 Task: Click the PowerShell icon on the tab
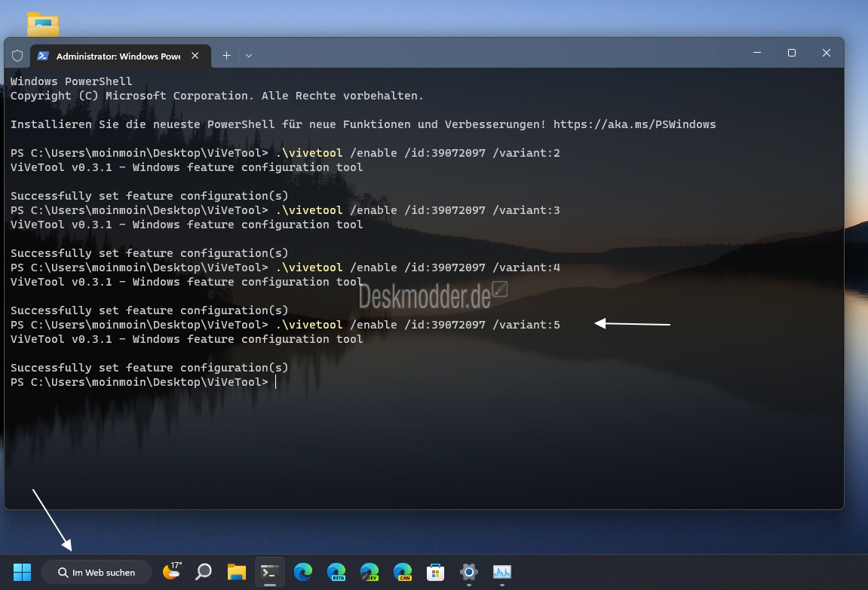(43, 56)
